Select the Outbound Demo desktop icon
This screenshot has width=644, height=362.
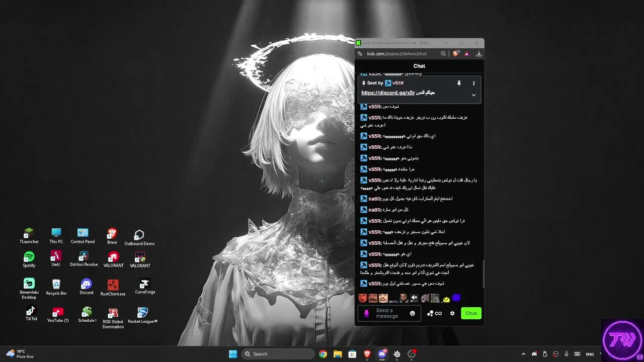(x=139, y=237)
